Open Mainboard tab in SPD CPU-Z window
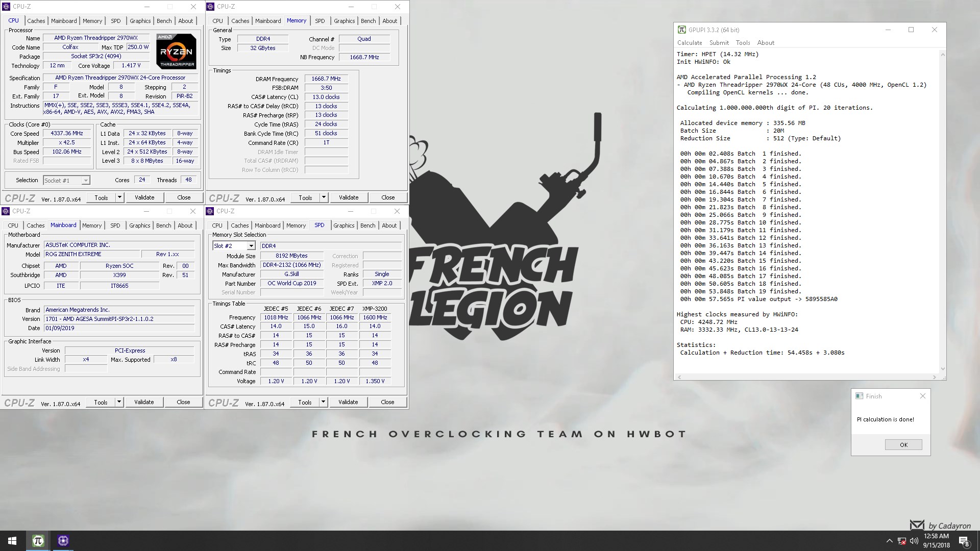 click(x=267, y=226)
